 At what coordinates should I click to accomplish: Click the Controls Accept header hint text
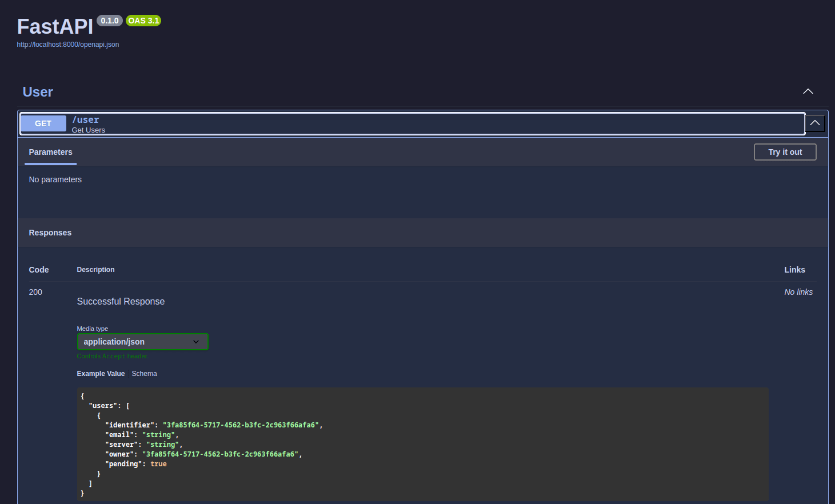[113, 355]
